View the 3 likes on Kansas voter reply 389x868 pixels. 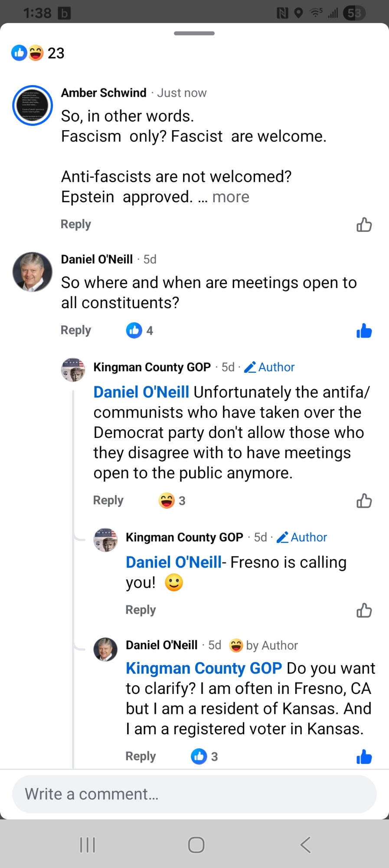(x=204, y=757)
